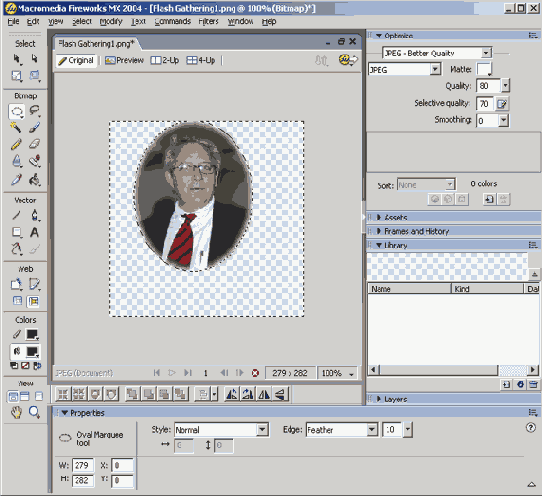Switch to the 2-Up view
The height and width of the screenshot is (496, 542).
tap(165, 60)
